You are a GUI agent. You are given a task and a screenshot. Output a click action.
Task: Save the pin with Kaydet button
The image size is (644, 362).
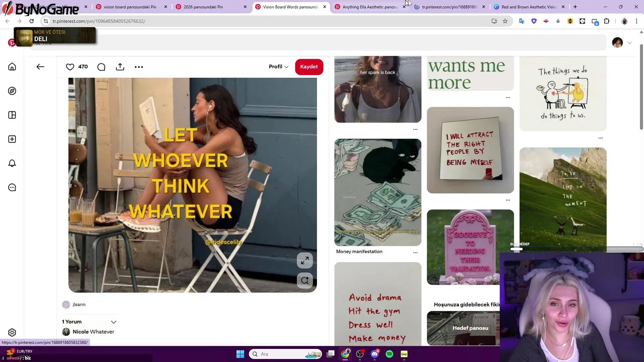(x=309, y=67)
